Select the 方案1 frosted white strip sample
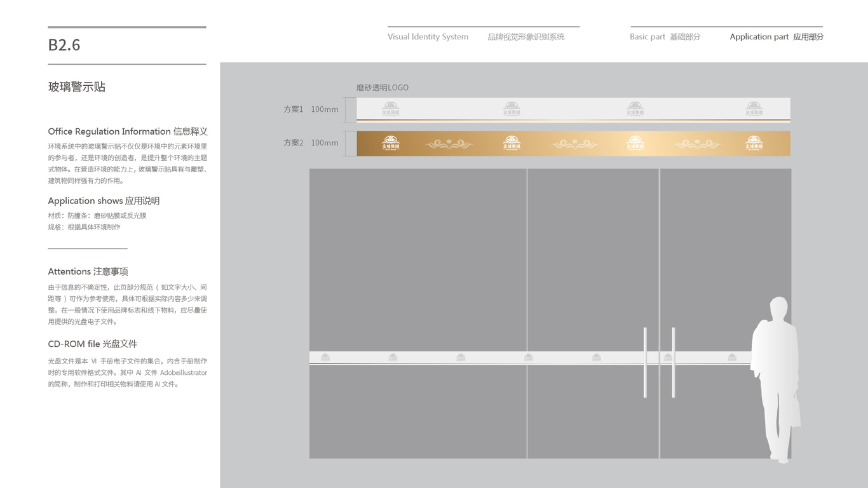Image resolution: width=868 pixels, height=488 pixels. (x=573, y=110)
